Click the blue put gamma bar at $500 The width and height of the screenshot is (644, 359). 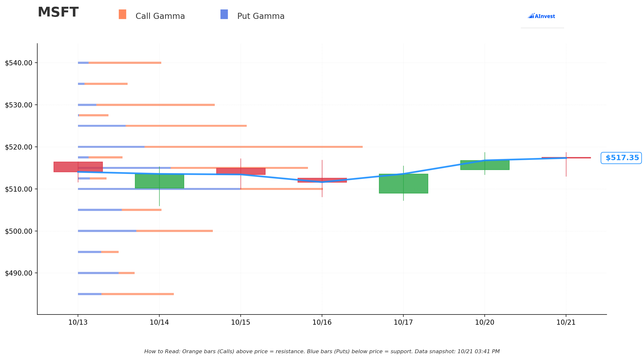coord(107,231)
